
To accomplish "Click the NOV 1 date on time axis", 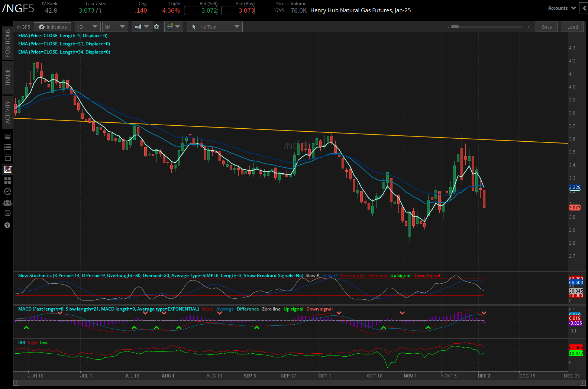I will pyautogui.click(x=410, y=376).
